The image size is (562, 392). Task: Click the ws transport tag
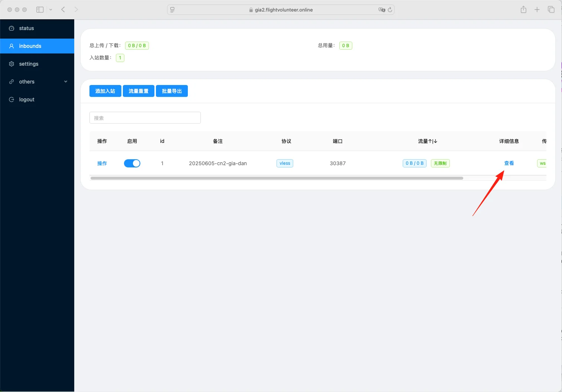542,163
